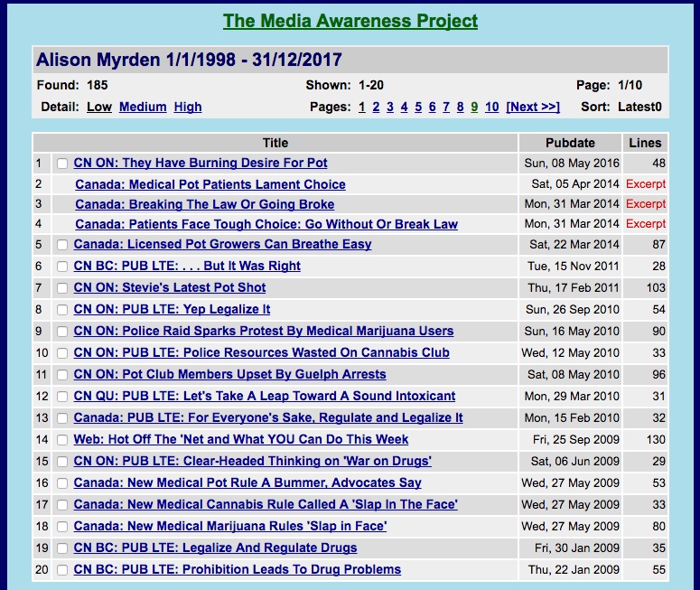Click the Sort value Latest0
700x590 pixels.
(639, 107)
